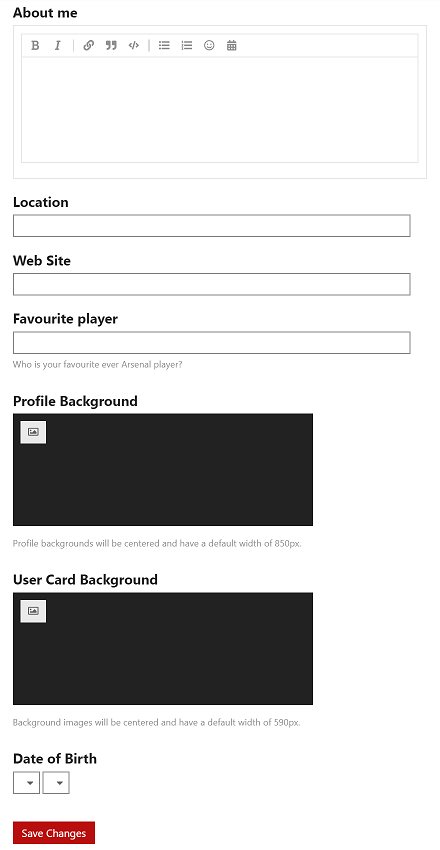Upload an image for Profile Background

pyautogui.click(x=33, y=432)
